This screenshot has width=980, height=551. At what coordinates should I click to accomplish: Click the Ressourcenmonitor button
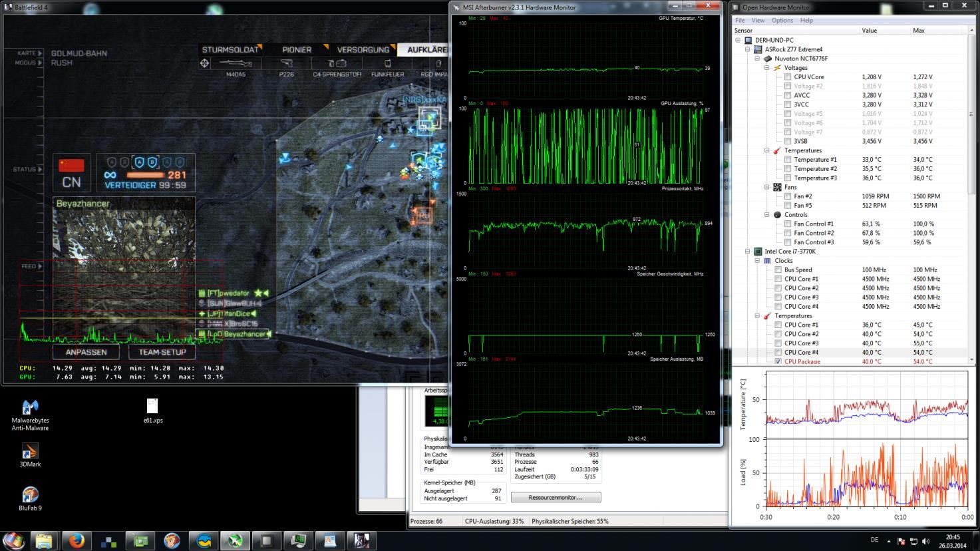556,497
